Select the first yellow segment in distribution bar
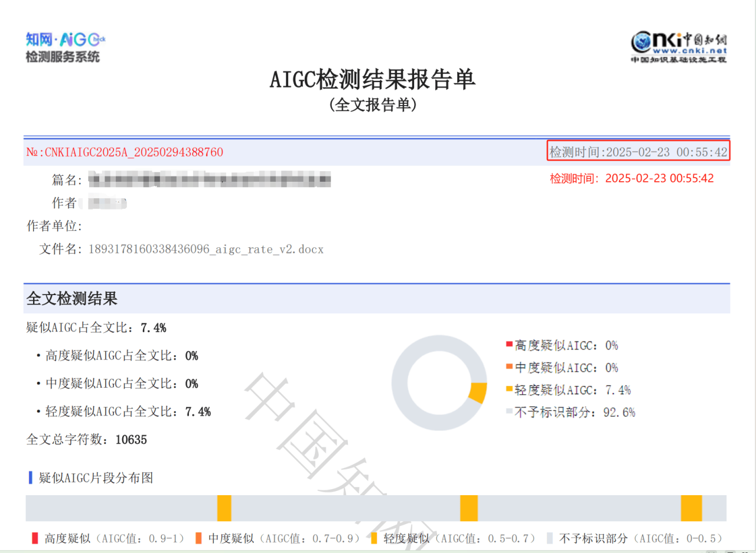 click(x=224, y=508)
